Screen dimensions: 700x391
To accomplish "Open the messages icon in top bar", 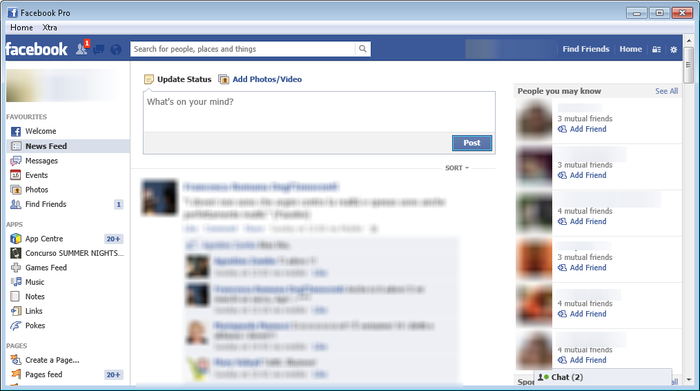I will (x=99, y=49).
